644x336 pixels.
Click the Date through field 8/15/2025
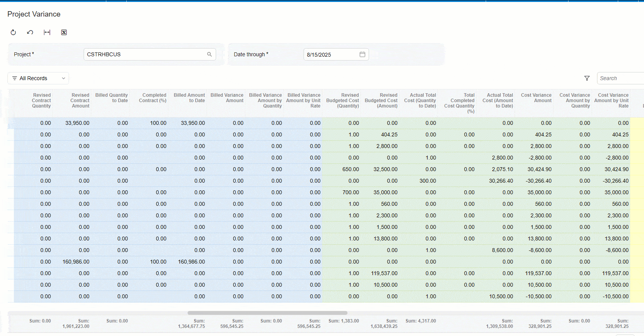pos(336,54)
